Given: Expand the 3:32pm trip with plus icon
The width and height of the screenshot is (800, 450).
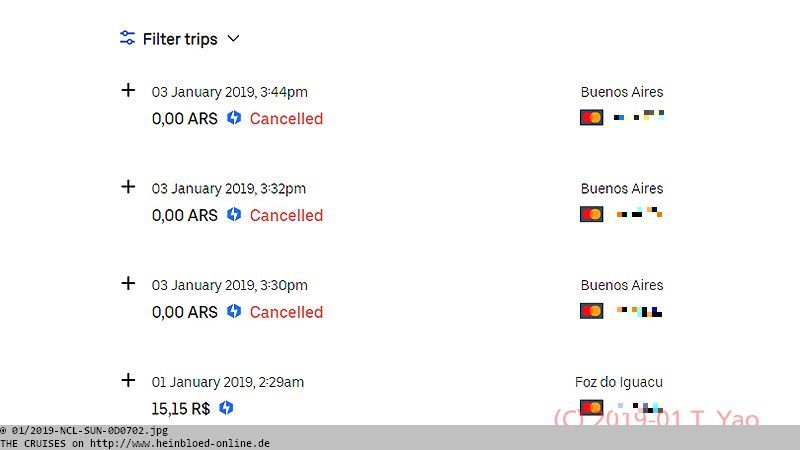Looking at the screenshot, I should [x=128, y=187].
